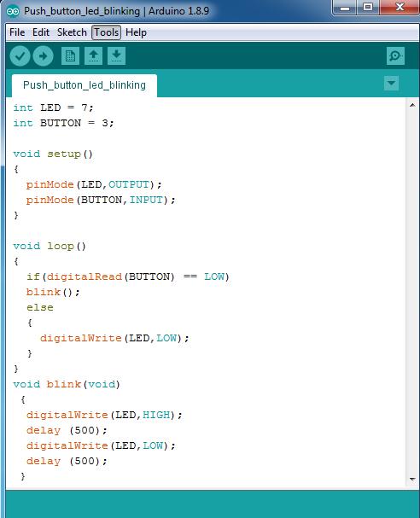
Task: Close the Arduino window
Action: pos(400,8)
